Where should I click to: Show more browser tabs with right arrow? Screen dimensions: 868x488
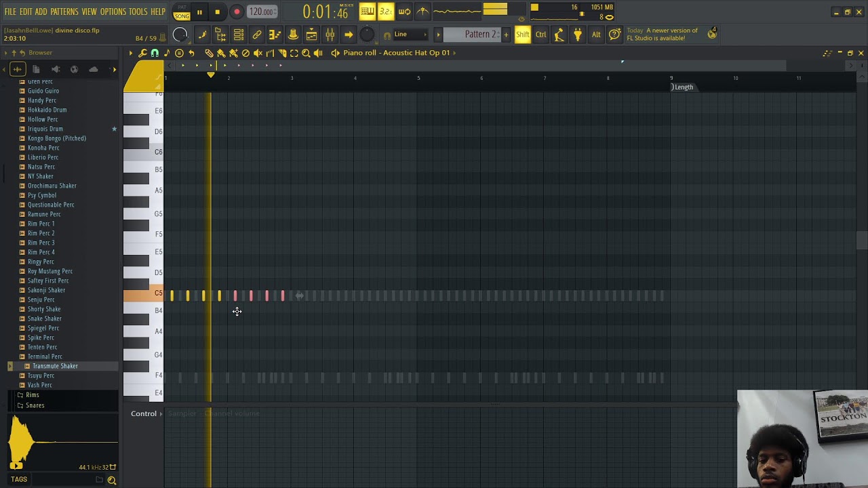pyautogui.click(x=114, y=69)
